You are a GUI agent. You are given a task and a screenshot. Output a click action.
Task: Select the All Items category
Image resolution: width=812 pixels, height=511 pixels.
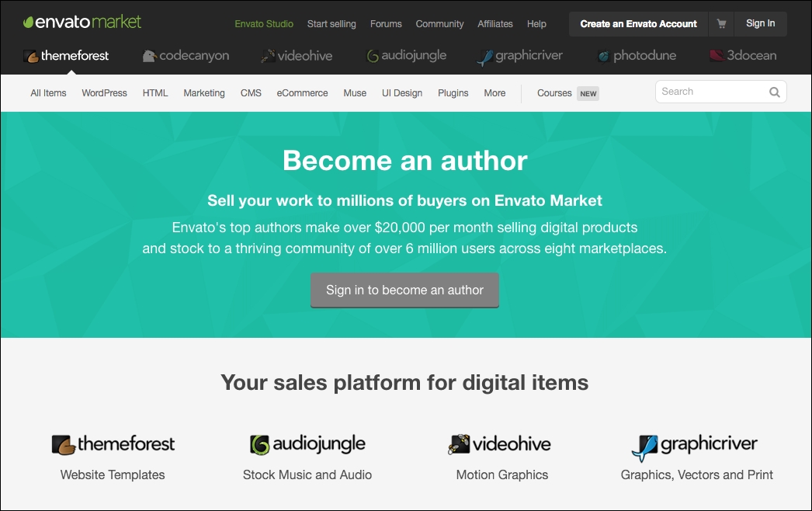48,93
